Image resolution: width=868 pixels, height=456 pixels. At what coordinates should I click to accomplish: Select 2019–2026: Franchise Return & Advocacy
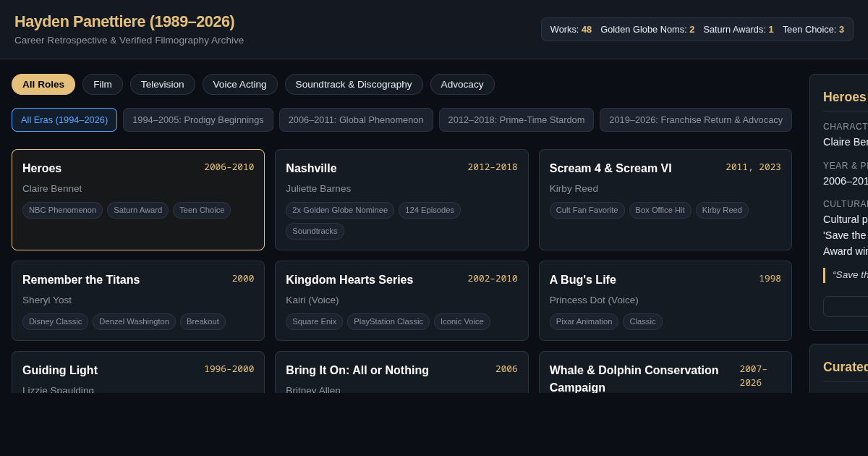[x=696, y=120]
